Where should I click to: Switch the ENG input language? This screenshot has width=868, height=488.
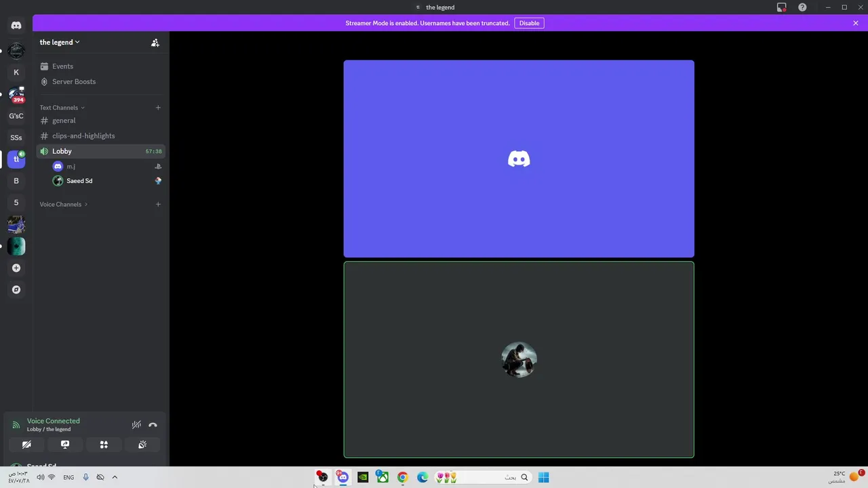point(68,477)
